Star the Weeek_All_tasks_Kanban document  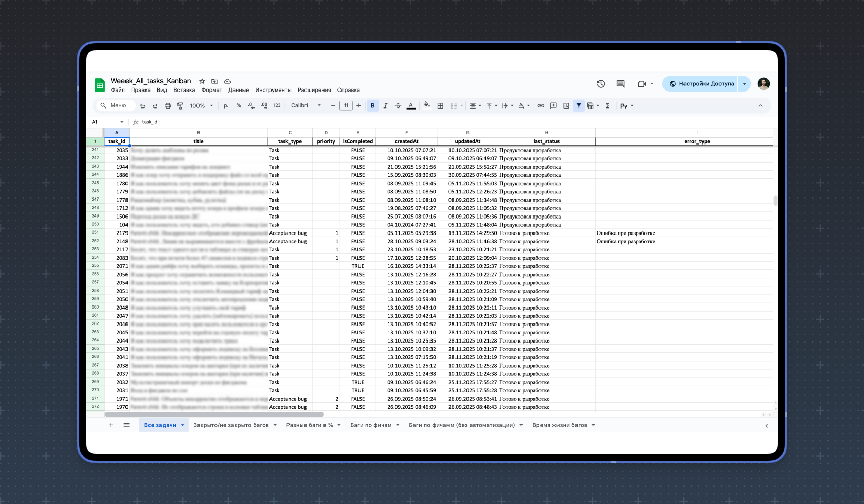click(x=202, y=81)
